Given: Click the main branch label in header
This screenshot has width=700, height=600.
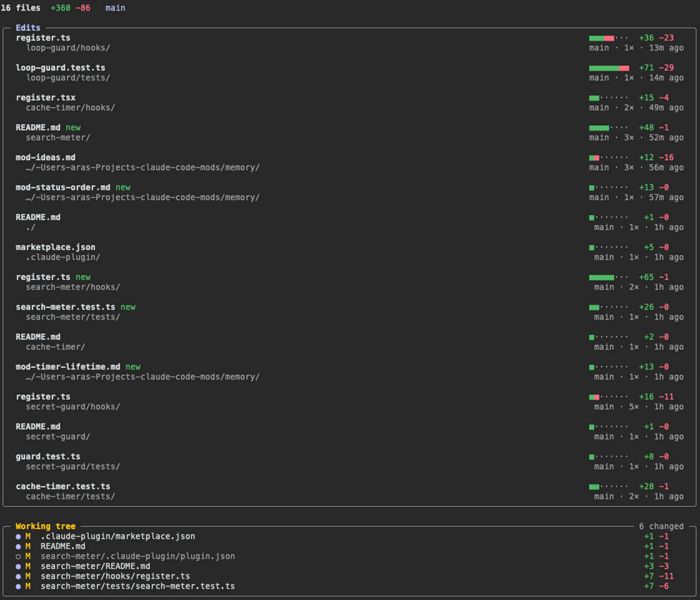Looking at the screenshot, I should click(x=115, y=8).
